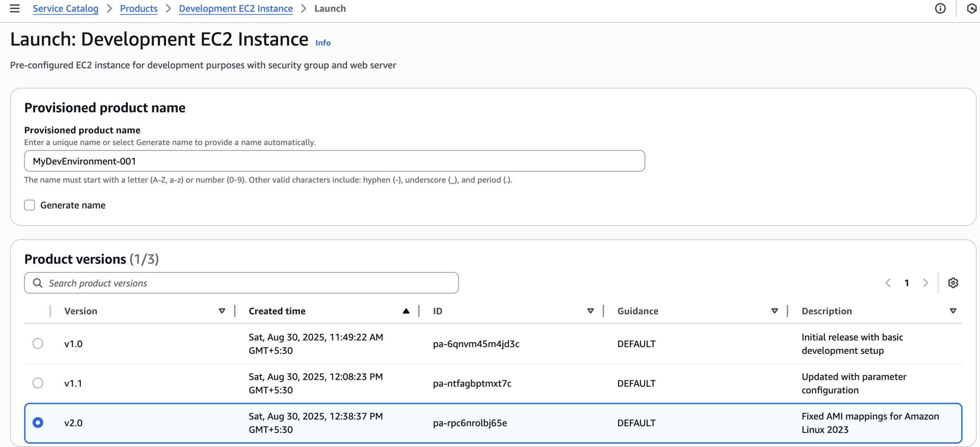Image resolution: width=980 pixels, height=447 pixels.
Task: Open table preferences gear icon
Action: [953, 283]
